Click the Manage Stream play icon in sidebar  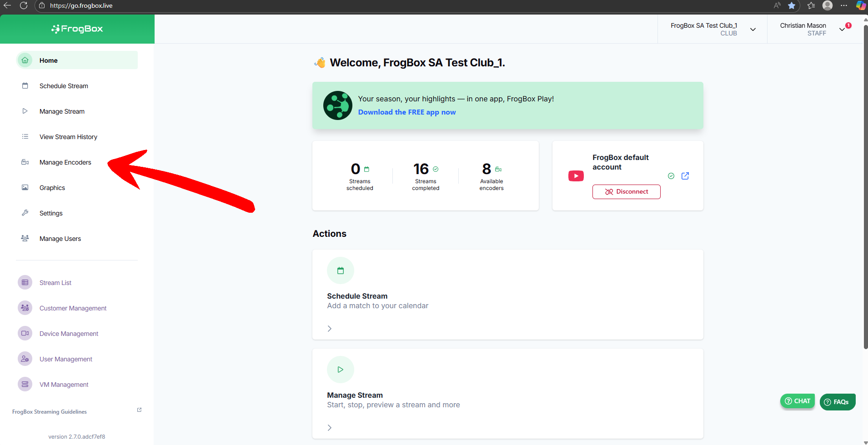pos(25,111)
